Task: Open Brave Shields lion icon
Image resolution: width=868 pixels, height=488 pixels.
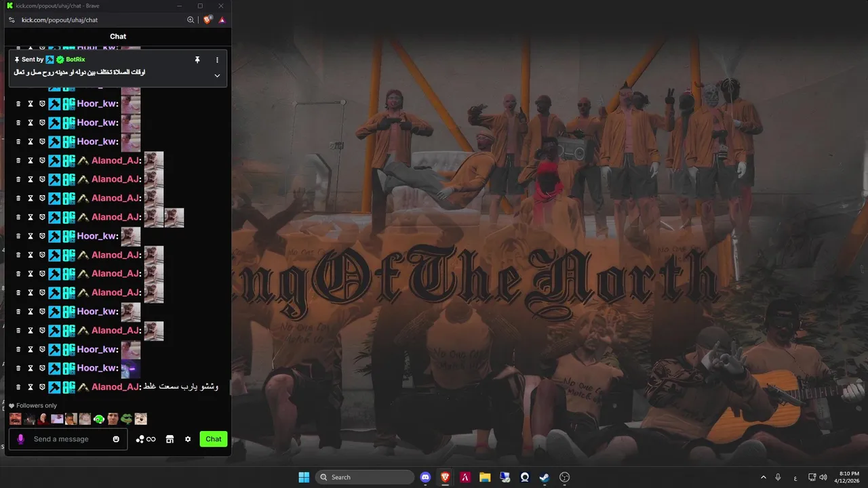Action: tap(208, 20)
